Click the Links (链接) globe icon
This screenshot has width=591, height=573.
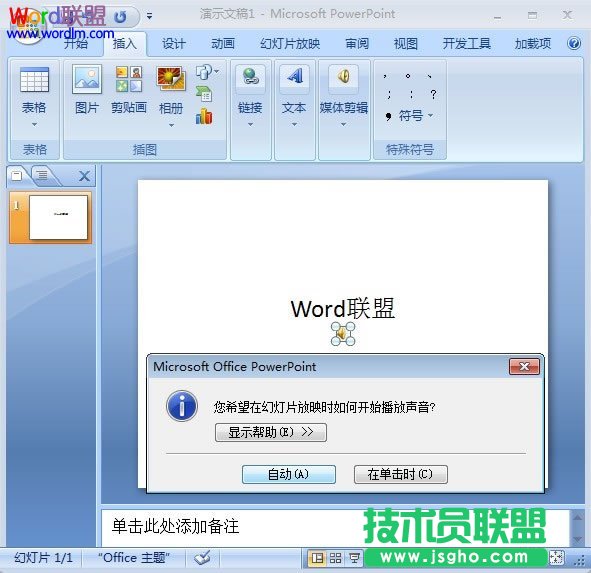(x=250, y=77)
